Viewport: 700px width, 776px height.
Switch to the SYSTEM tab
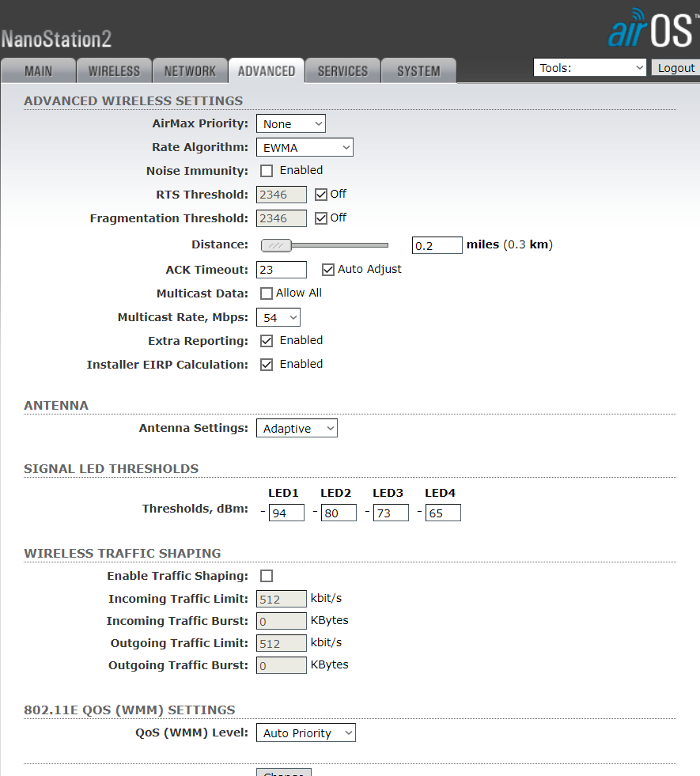[418, 70]
